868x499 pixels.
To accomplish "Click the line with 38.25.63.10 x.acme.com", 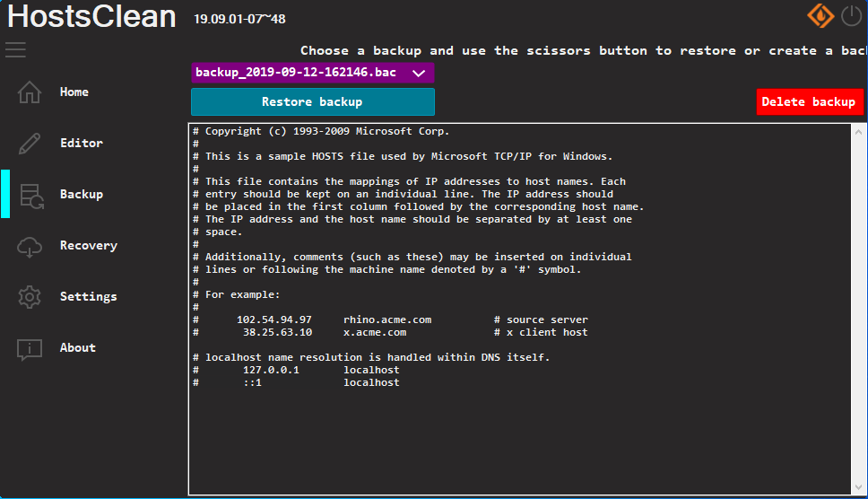I will [390, 332].
